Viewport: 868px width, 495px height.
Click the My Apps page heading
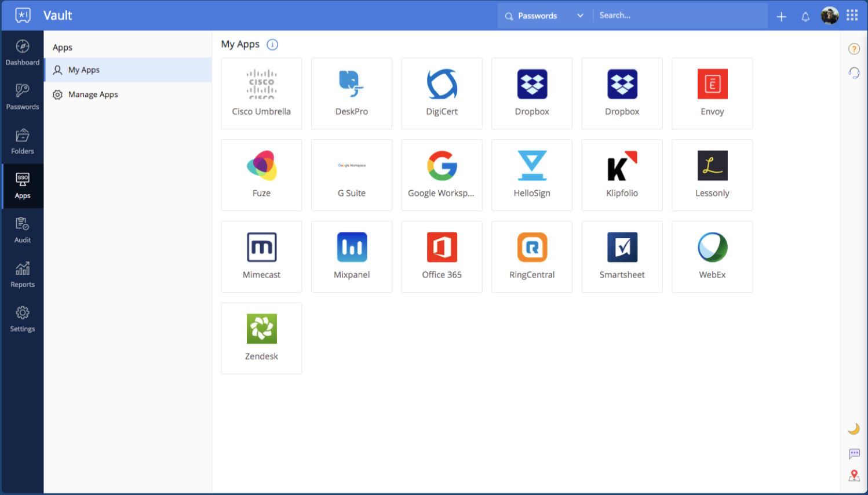(240, 45)
